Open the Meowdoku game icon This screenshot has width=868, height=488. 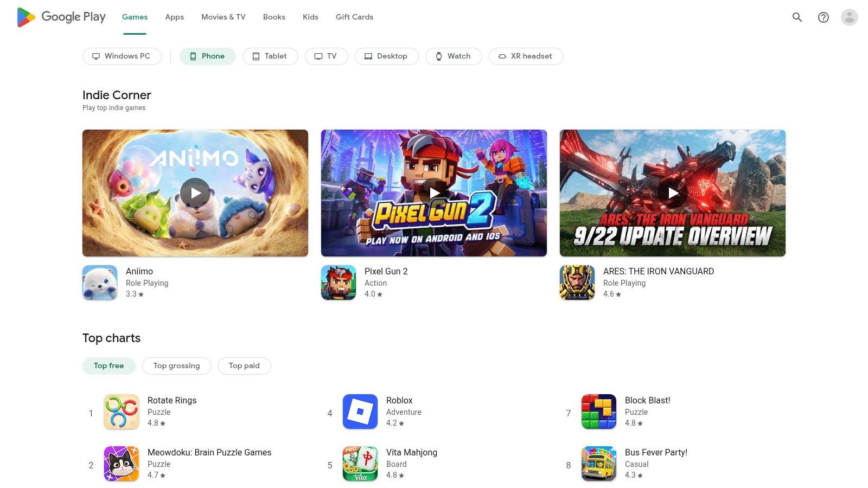122,464
